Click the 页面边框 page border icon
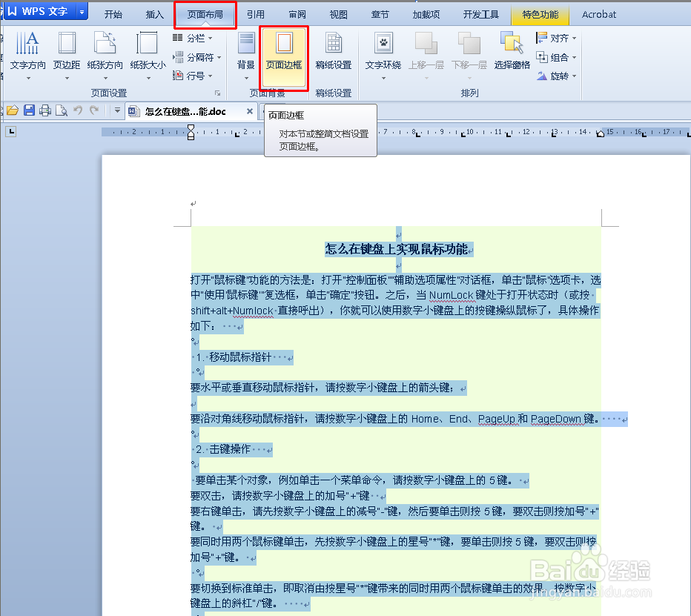This screenshot has width=691, height=616. click(284, 43)
